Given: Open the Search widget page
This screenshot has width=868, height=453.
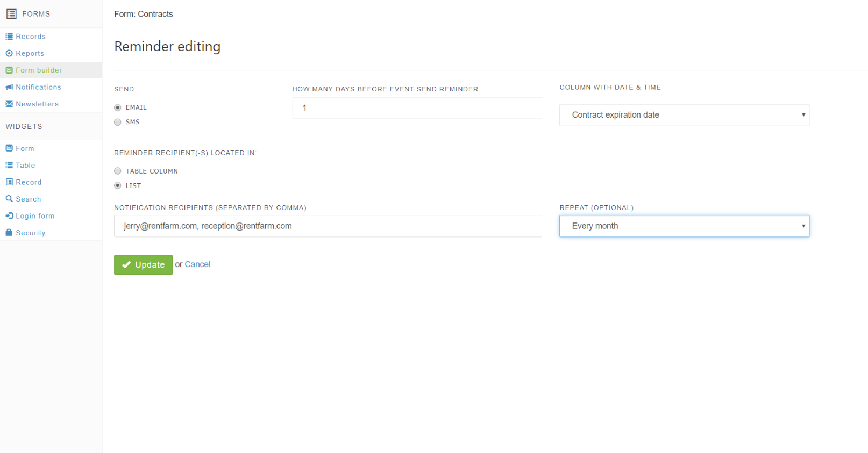Looking at the screenshot, I should [x=29, y=199].
